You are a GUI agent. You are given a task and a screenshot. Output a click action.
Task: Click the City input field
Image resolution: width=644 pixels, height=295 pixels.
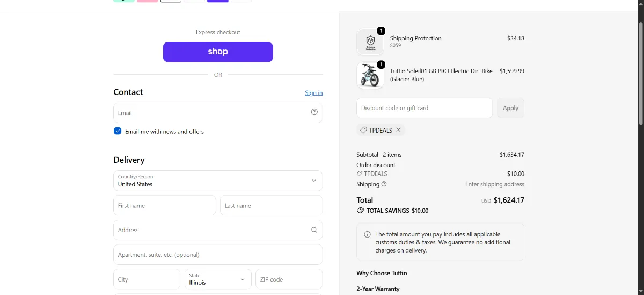[x=147, y=279]
